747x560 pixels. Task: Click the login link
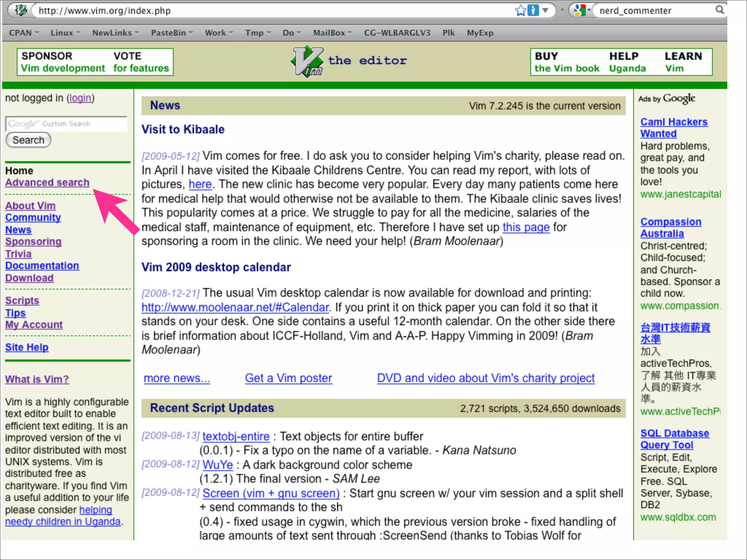point(80,98)
